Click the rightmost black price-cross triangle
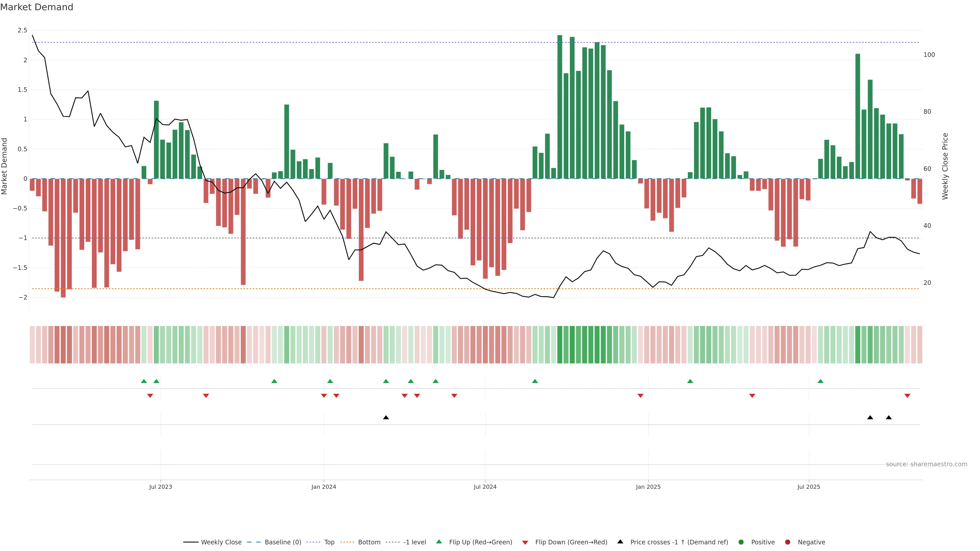 (889, 418)
